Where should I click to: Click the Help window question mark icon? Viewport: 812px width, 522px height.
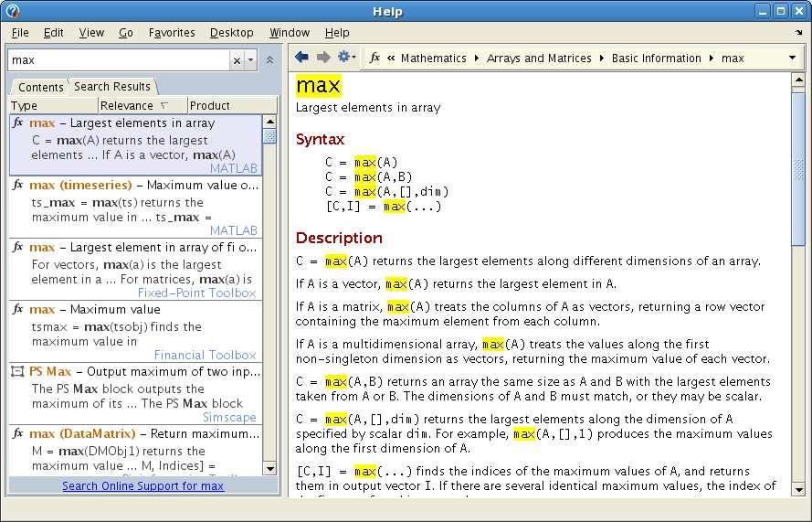13,11
